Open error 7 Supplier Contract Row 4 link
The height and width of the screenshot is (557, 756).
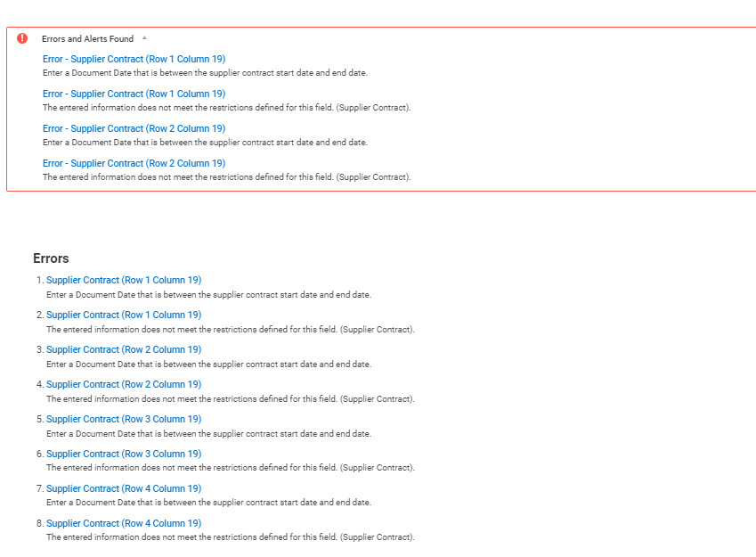124,488
